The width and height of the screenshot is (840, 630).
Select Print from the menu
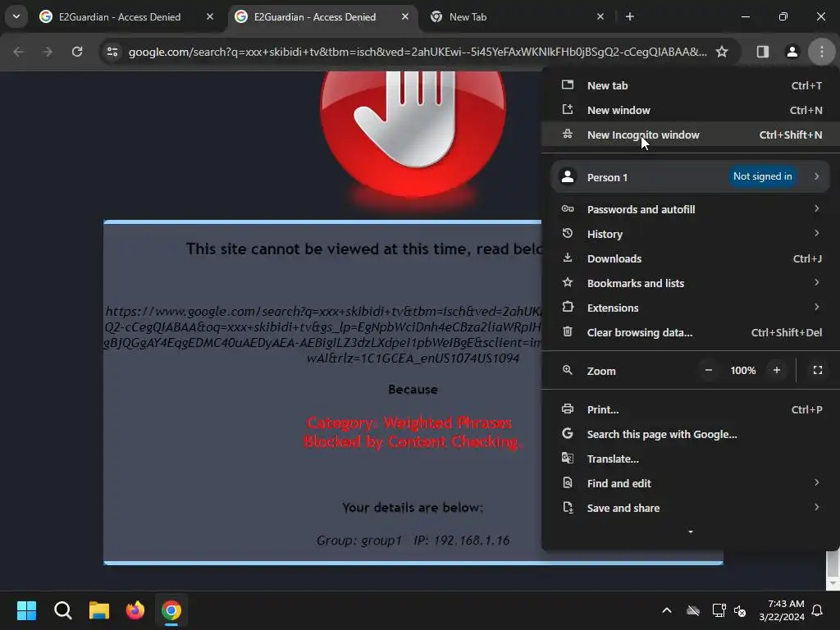691,409
